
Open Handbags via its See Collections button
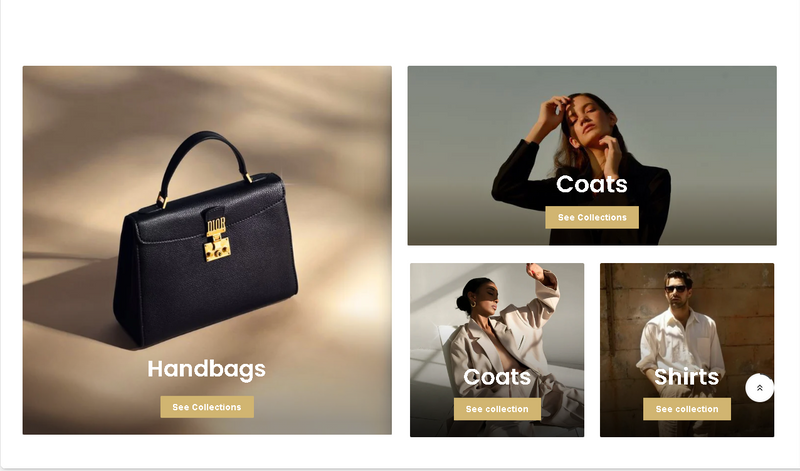207,407
